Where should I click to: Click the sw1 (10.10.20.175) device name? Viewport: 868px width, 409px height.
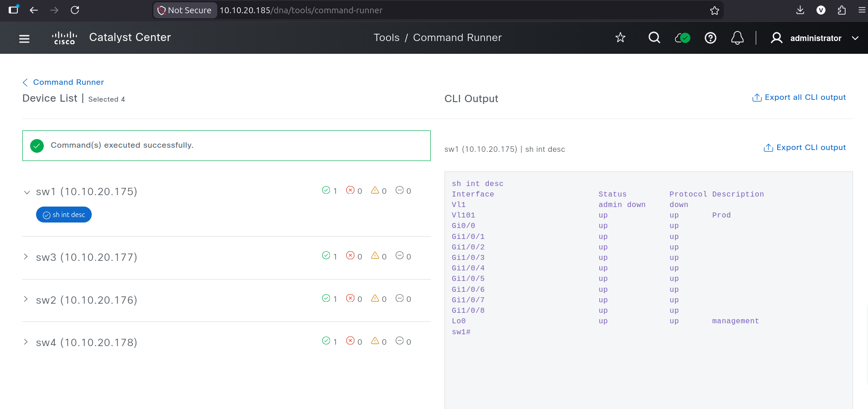(x=87, y=192)
